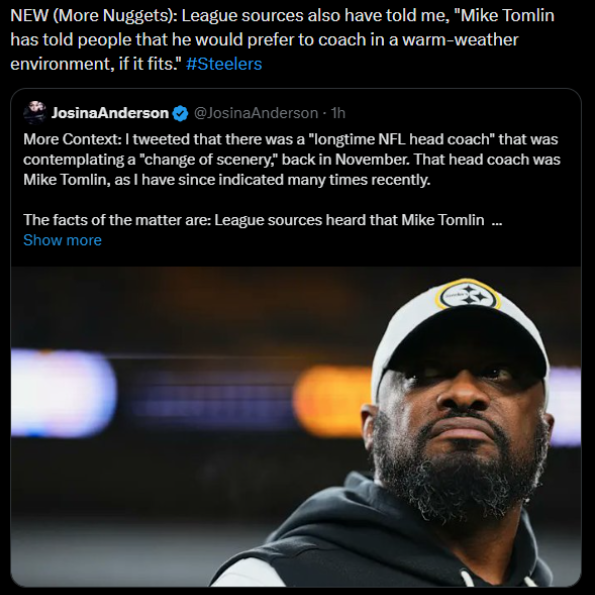The height and width of the screenshot is (595, 595).
Task: Click the 1h timestamp of quoted post
Action: coord(338,113)
